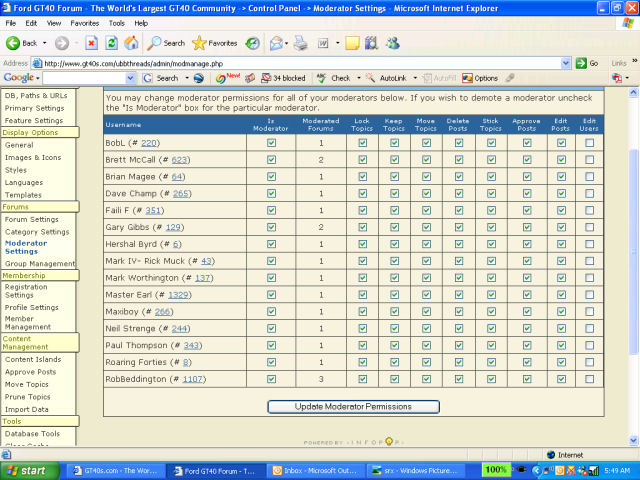Open the Search magnifier toolbar button
The height and width of the screenshot is (480, 640).
coord(166,43)
